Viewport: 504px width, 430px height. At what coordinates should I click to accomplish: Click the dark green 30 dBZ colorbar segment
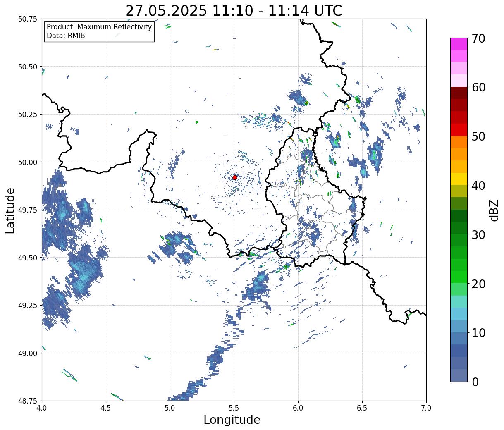click(x=459, y=228)
